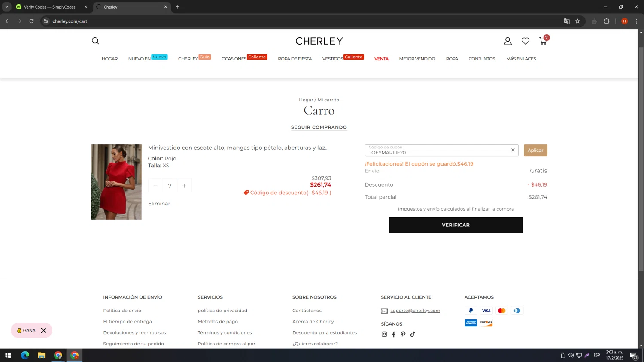Open Descuento para estudiantes footer link

click(325, 333)
